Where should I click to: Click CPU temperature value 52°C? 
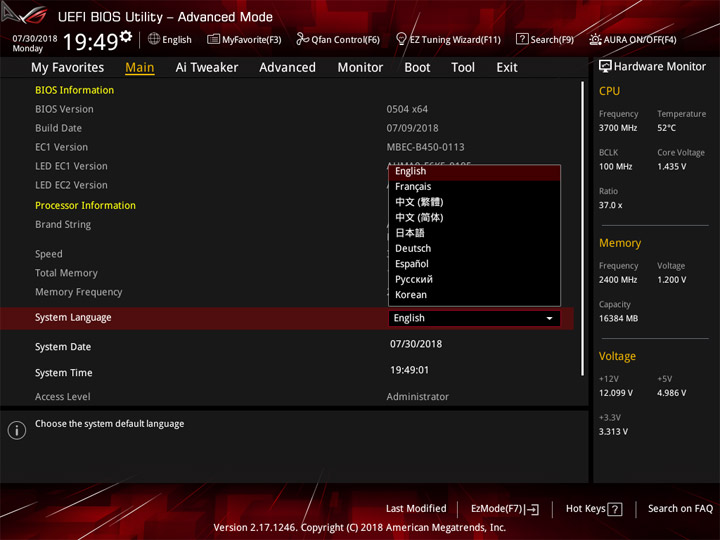pyautogui.click(x=666, y=128)
